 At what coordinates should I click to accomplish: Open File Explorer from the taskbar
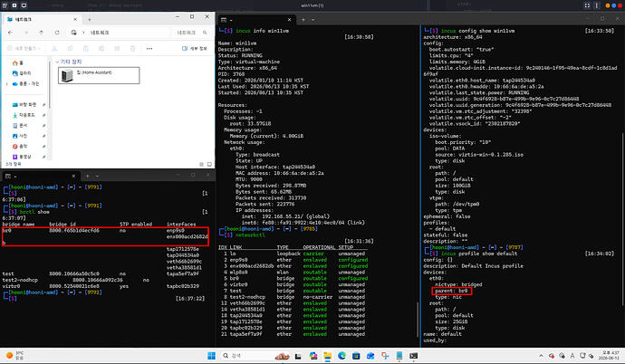pos(327,356)
